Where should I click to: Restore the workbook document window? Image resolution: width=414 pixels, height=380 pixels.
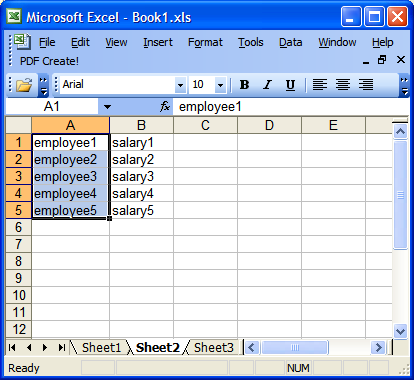[382, 60]
